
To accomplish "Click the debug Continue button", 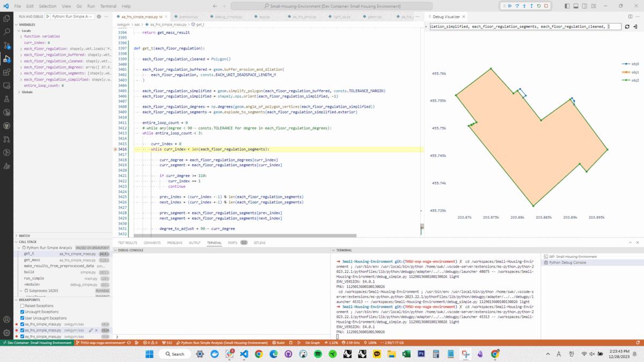I will [x=510, y=6].
